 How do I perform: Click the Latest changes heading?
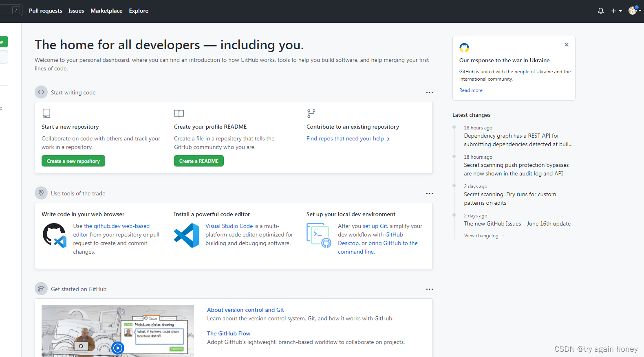[x=471, y=115]
